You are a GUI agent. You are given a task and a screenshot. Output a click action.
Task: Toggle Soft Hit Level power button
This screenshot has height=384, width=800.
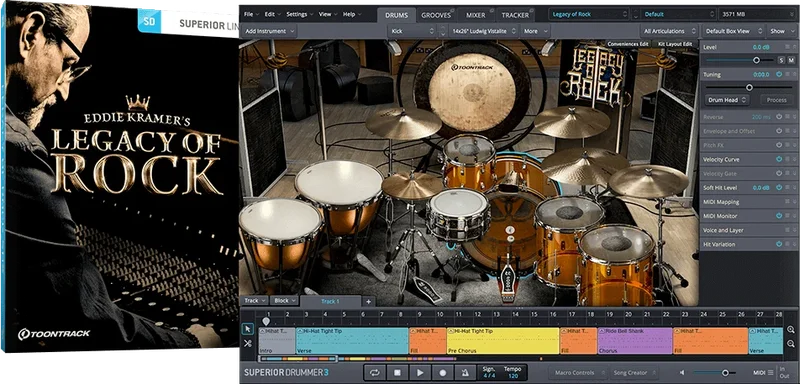pos(779,188)
